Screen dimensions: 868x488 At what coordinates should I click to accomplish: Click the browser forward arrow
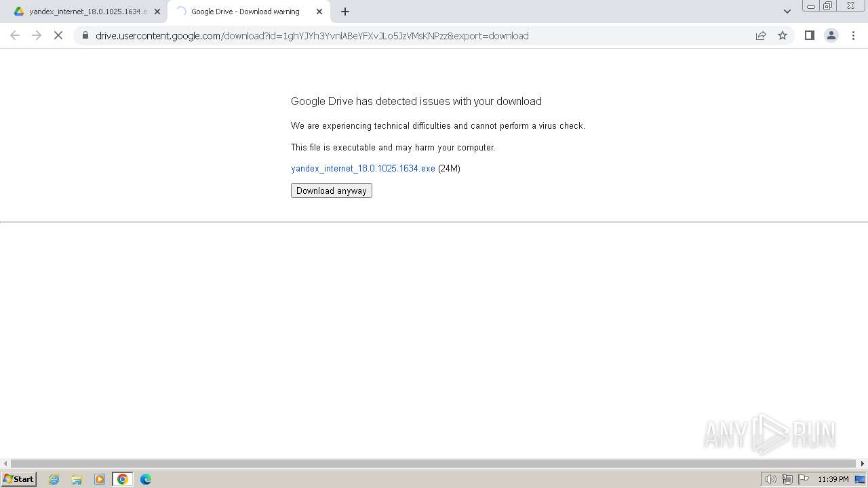point(37,35)
